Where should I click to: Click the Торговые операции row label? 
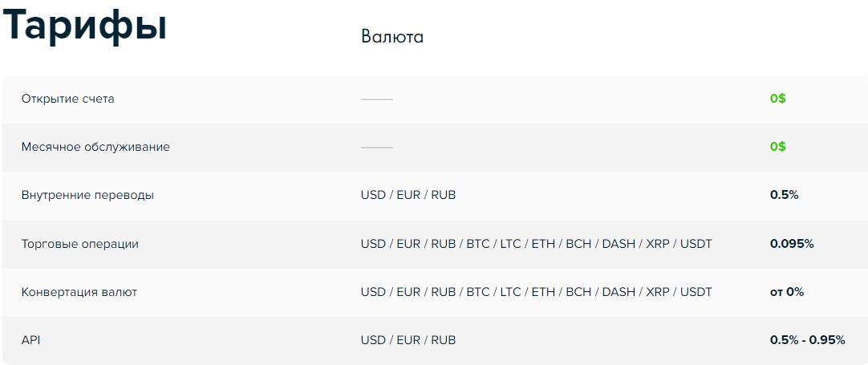[80, 244]
